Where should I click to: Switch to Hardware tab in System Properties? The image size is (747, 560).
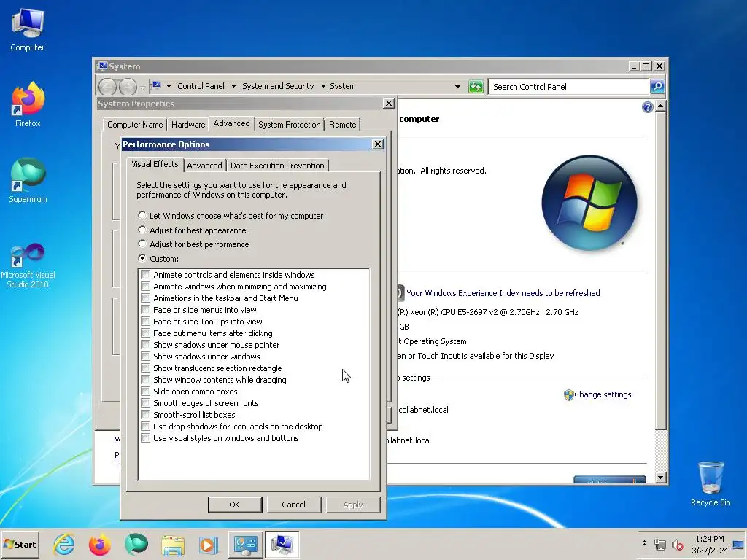pos(188,124)
